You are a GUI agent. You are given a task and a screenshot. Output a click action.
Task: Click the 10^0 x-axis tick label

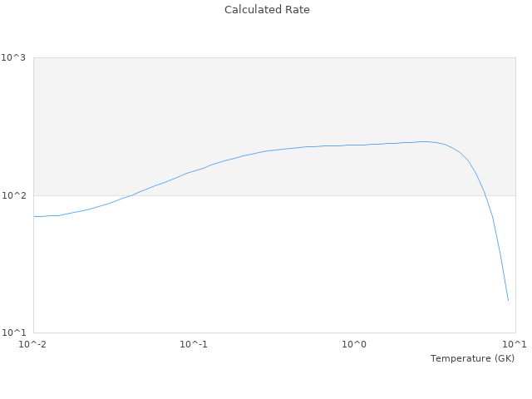pos(355,344)
